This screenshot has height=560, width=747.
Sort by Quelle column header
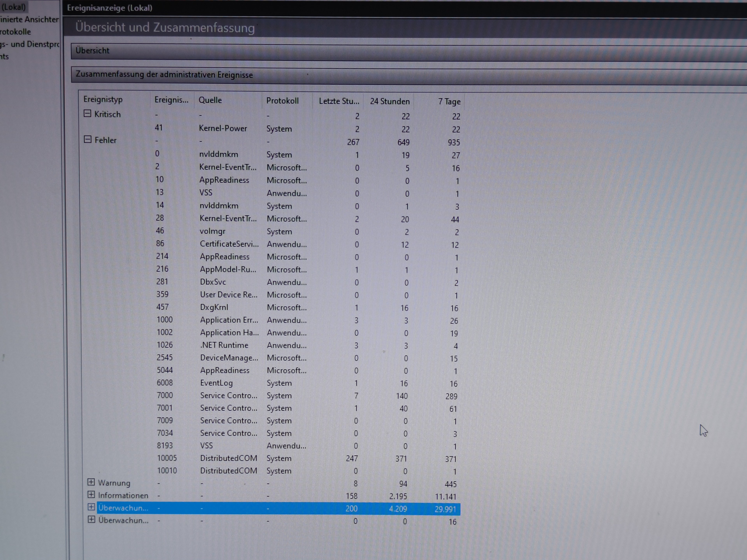210,100
